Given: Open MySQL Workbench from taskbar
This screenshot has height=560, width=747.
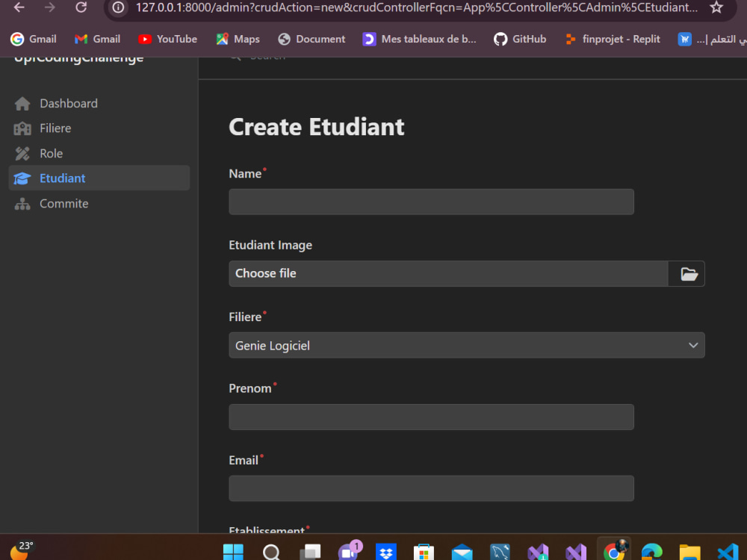Looking at the screenshot, I should point(500,552).
